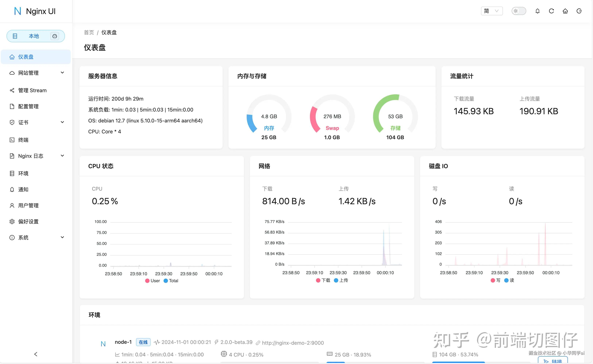593x364 pixels.
Task: Open 配置管理 in the sidebar
Action: 28,106
